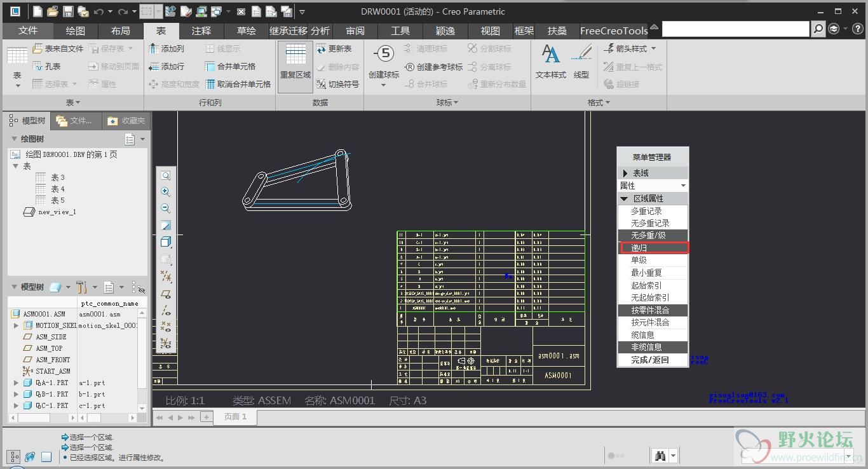
Task: Select 多重记录 in region attributes menu
Action: click(653, 211)
